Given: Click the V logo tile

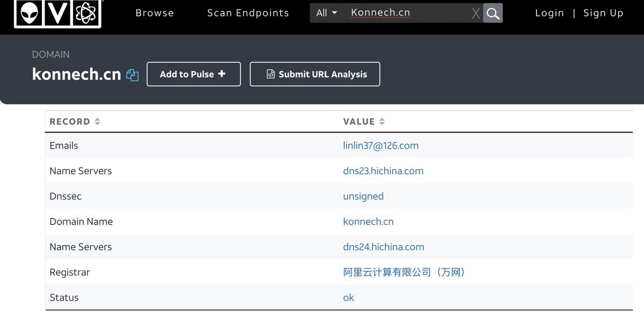Looking at the screenshot, I should pyautogui.click(x=58, y=13).
